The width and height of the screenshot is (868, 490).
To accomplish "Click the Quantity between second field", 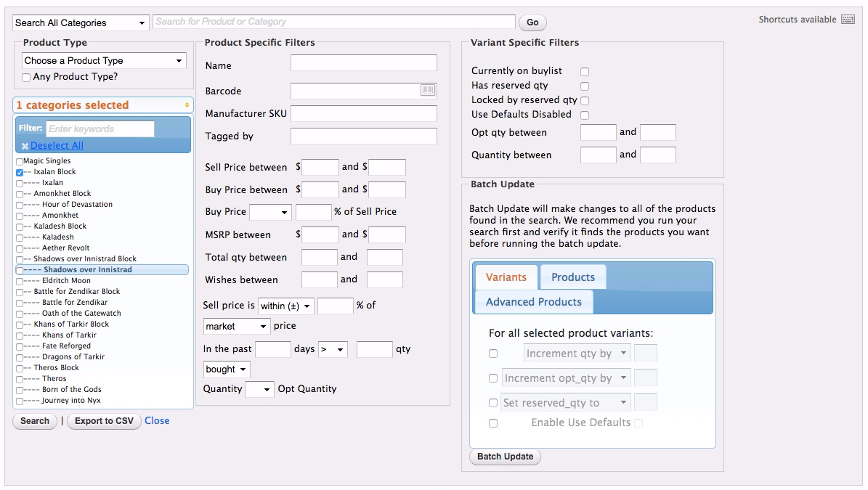I will coord(658,155).
